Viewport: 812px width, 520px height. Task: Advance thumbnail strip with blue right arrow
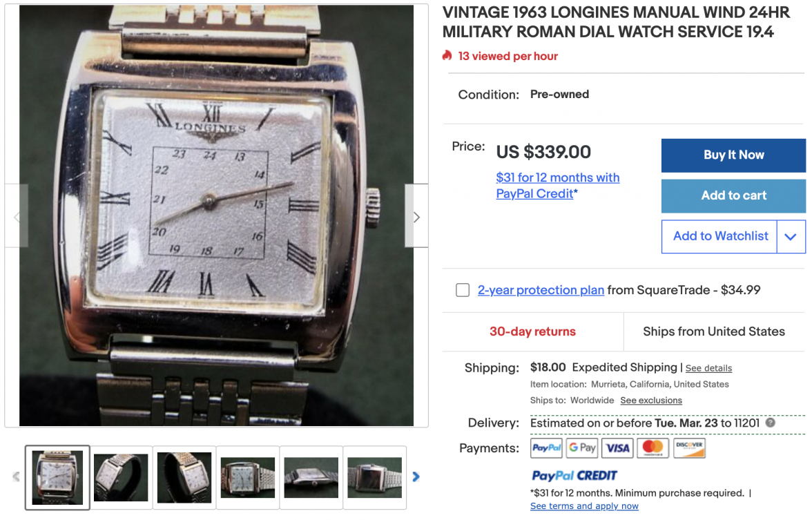click(x=416, y=477)
